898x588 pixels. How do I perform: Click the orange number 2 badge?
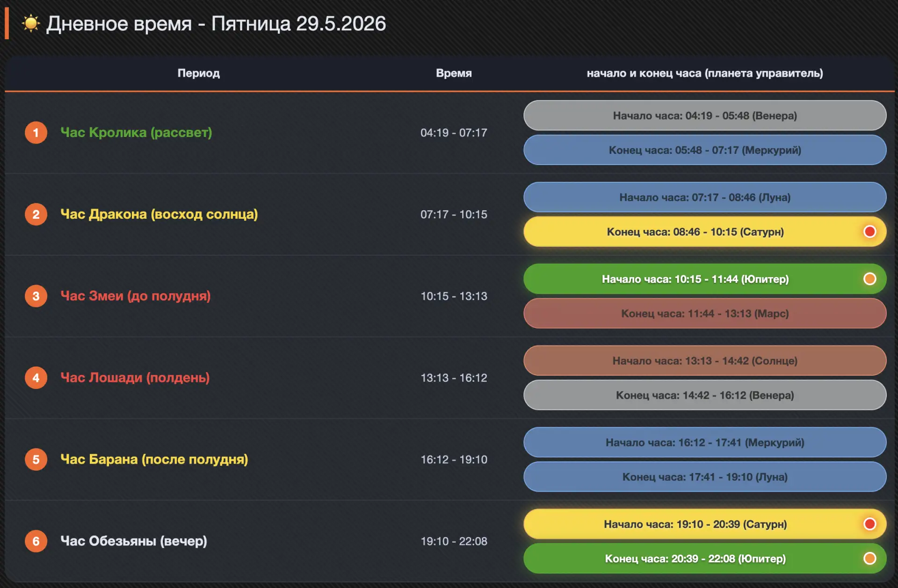tap(36, 215)
